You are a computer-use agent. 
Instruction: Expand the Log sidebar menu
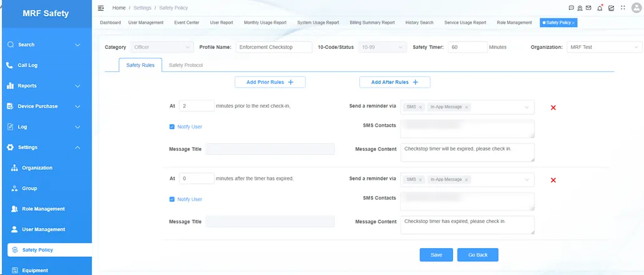tap(78, 127)
